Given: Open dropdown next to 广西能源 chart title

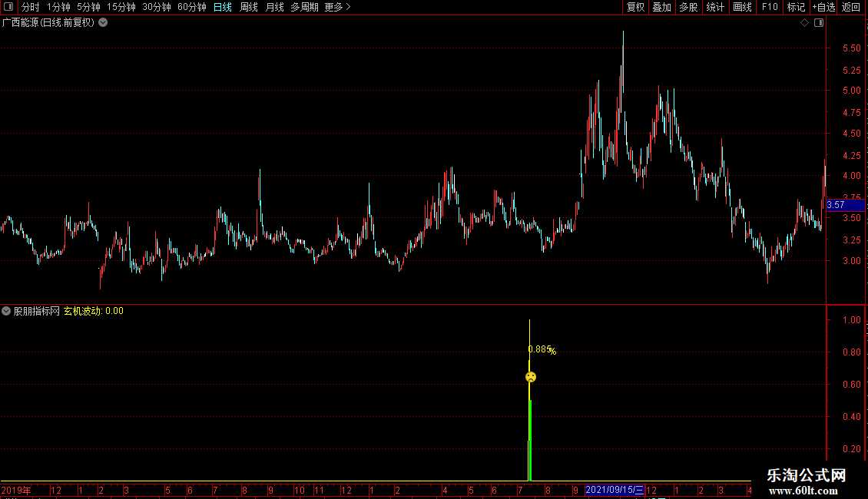Looking at the screenshot, I should pyautogui.click(x=103, y=23).
